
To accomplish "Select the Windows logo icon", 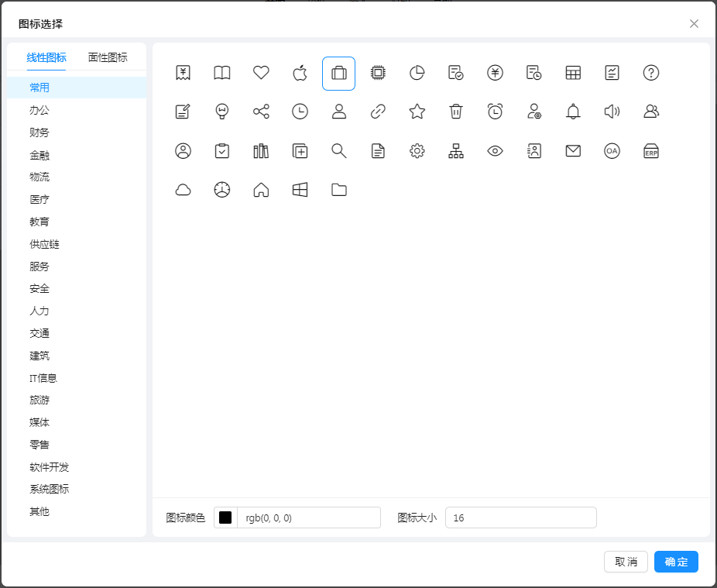I will (300, 190).
